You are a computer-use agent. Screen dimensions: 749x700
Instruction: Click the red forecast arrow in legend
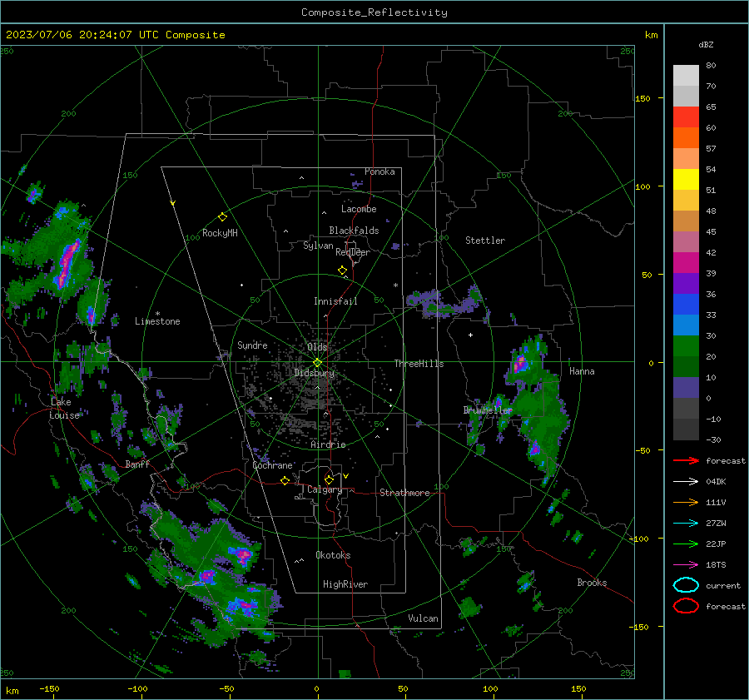click(x=686, y=460)
